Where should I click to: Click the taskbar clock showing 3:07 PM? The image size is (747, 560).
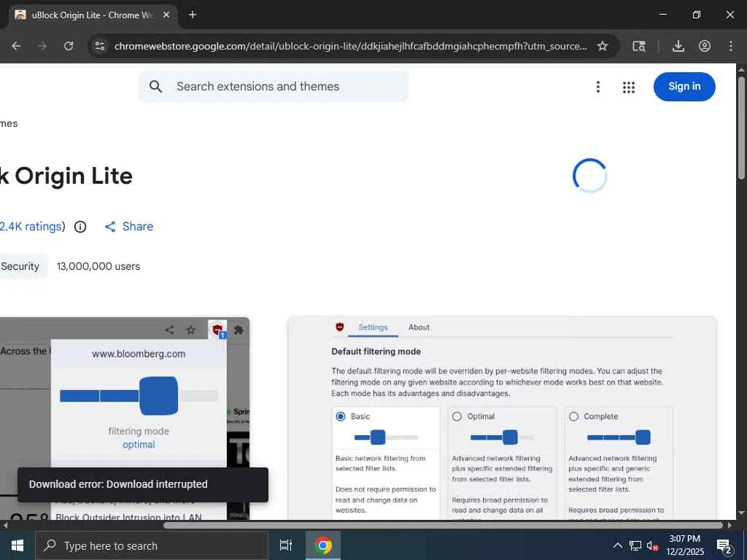click(x=684, y=545)
